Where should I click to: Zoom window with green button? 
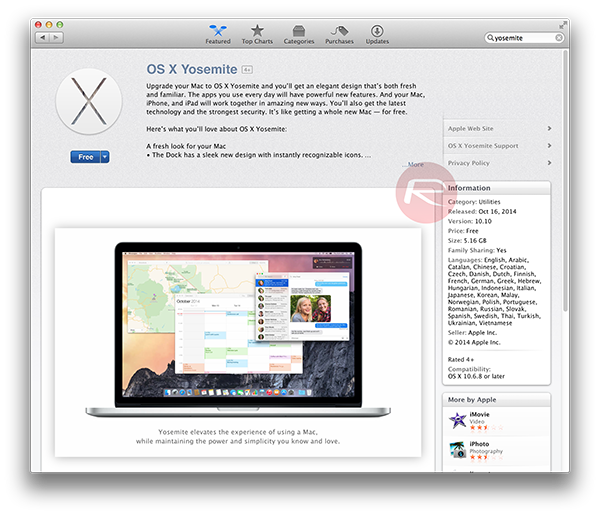coord(60,24)
